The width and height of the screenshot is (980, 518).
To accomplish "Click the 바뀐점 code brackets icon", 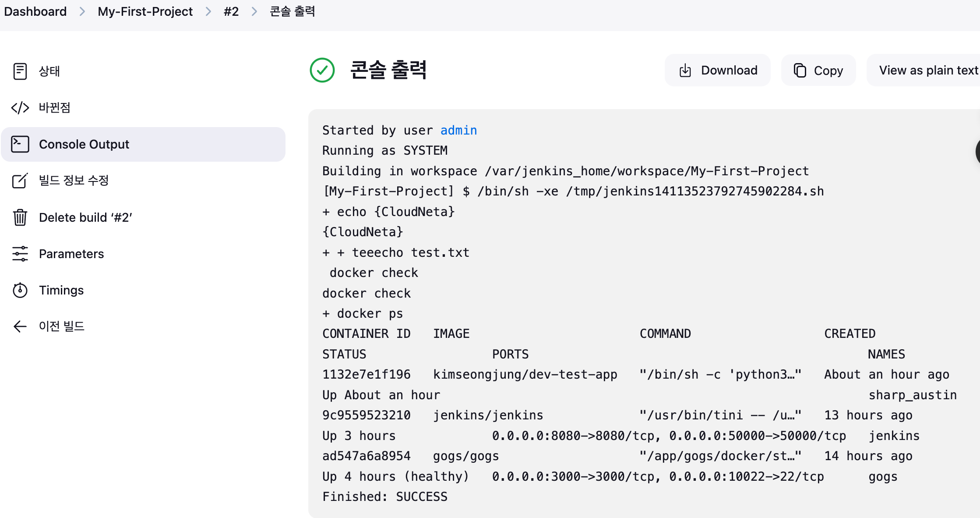I will coord(20,107).
